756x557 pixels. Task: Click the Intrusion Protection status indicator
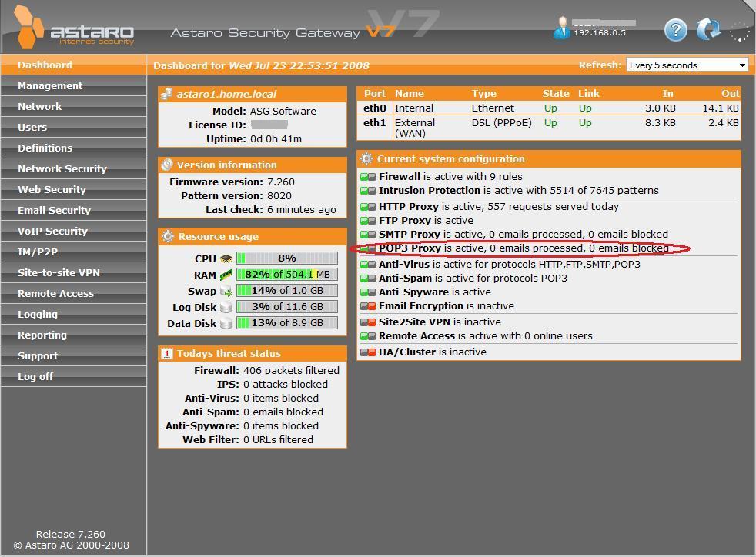click(x=368, y=191)
